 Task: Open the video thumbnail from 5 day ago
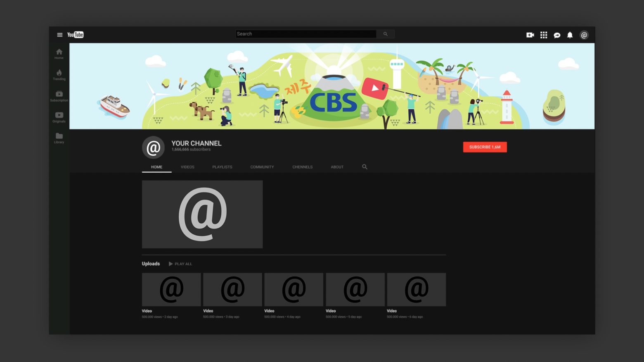click(x=355, y=289)
